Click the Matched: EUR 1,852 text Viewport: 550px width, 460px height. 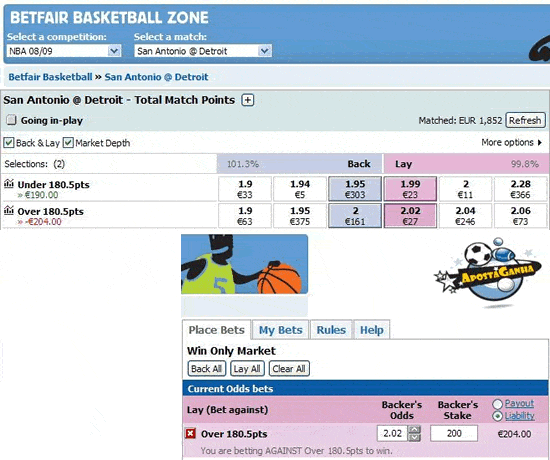(460, 120)
